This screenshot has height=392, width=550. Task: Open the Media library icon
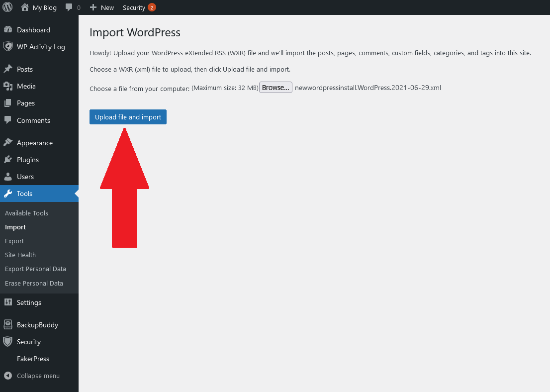pos(8,86)
